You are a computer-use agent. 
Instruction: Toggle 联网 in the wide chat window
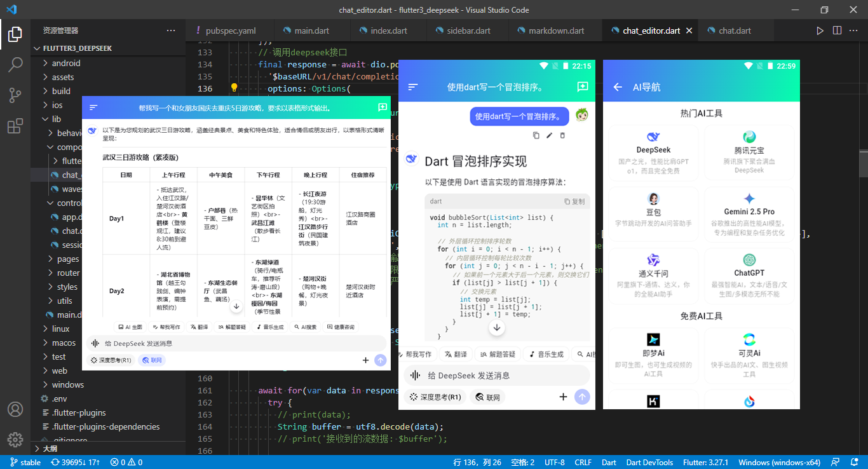click(152, 360)
